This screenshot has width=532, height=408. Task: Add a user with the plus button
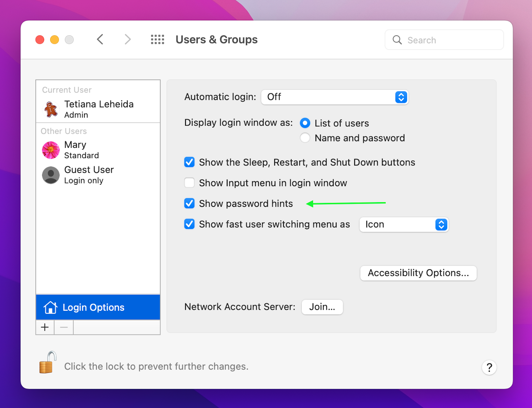[x=45, y=327]
